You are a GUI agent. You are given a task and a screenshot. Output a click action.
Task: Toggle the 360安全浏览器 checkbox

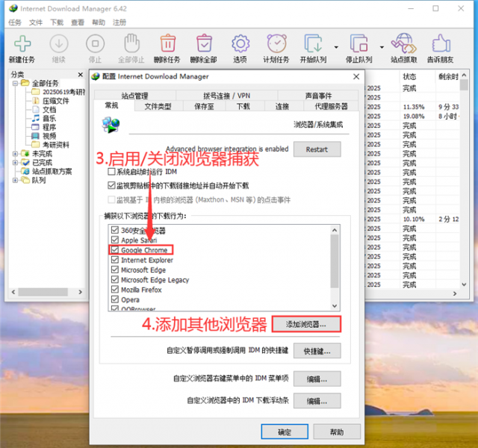[115, 230]
